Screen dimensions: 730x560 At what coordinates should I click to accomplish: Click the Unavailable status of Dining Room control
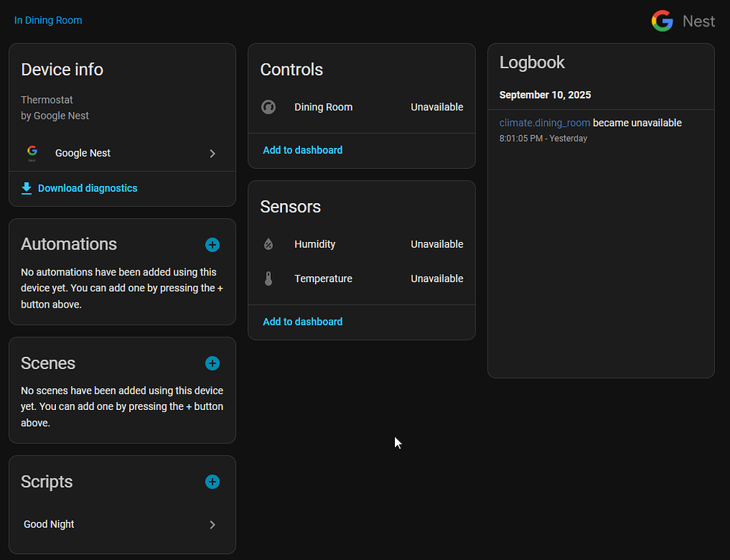click(x=437, y=107)
